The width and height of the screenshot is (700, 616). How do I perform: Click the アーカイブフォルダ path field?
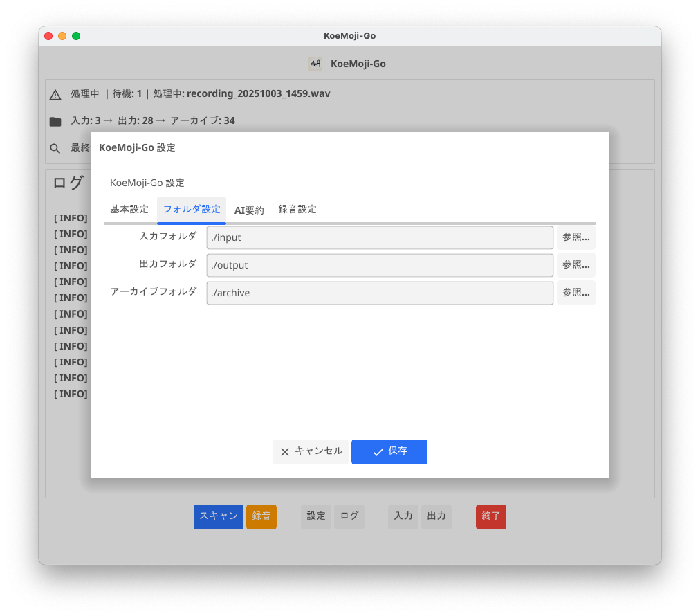(380, 293)
